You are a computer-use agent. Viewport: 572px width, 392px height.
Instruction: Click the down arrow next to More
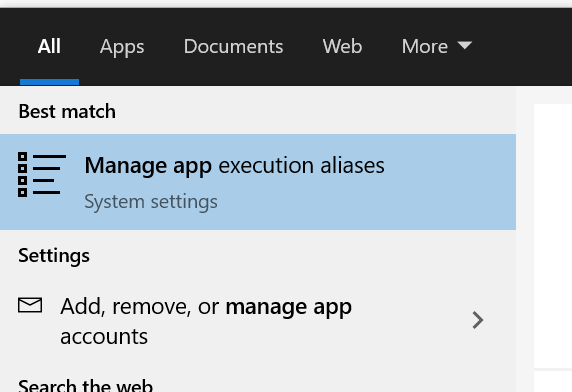click(x=465, y=45)
